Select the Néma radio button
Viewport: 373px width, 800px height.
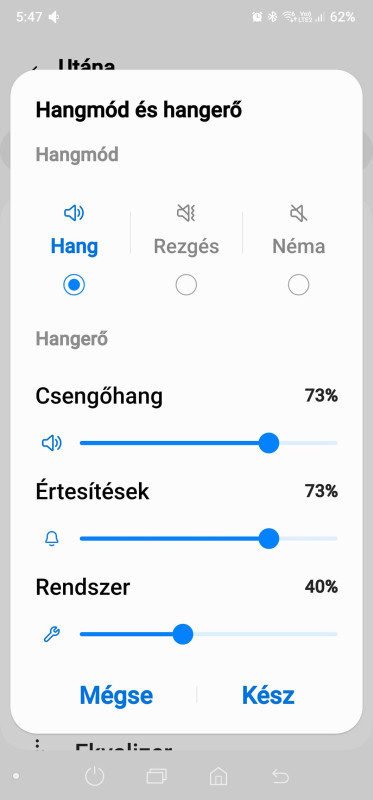pos(299,285)
